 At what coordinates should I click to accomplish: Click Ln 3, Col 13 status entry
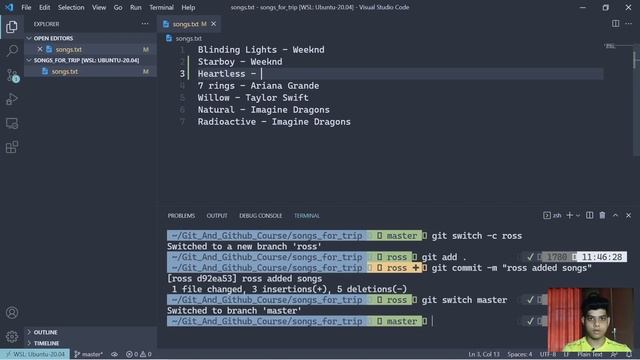pyautogui.click(x=484, y=354)
